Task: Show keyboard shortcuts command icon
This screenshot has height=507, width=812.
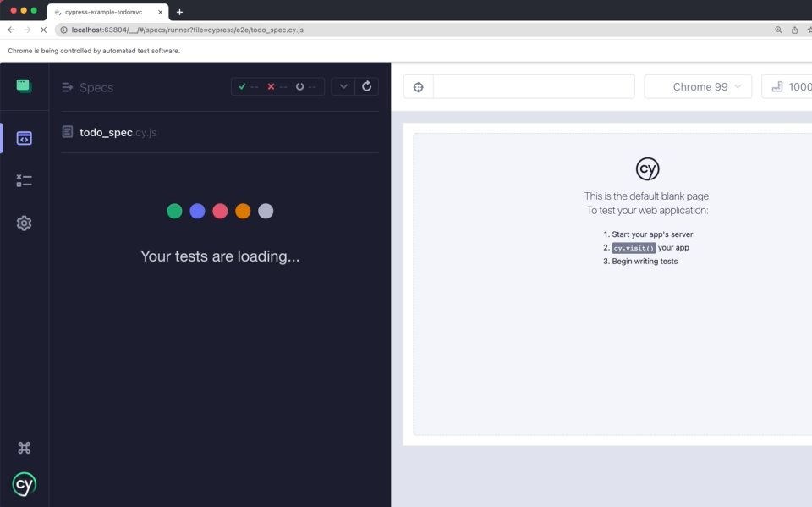Action: 24,448
